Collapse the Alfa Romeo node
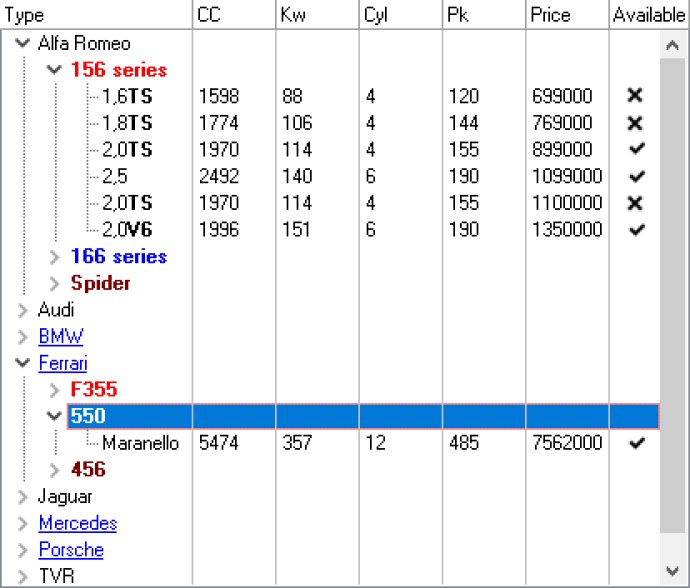The height and width of the screenshot is (588, 690). tap(22, 43)
